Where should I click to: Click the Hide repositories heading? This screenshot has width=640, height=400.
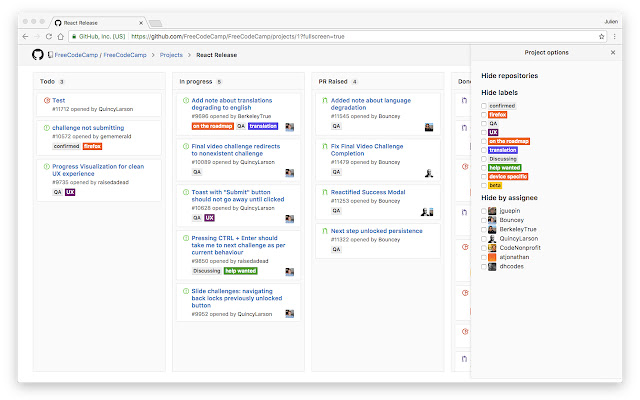(x=509, y=76)
